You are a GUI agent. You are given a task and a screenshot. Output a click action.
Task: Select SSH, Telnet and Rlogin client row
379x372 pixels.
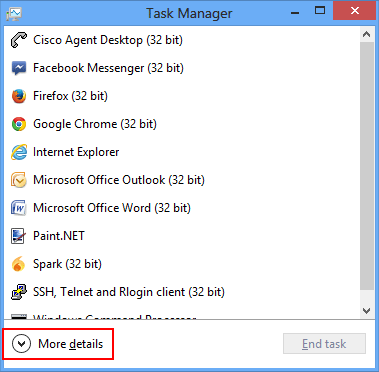[182, 292]
